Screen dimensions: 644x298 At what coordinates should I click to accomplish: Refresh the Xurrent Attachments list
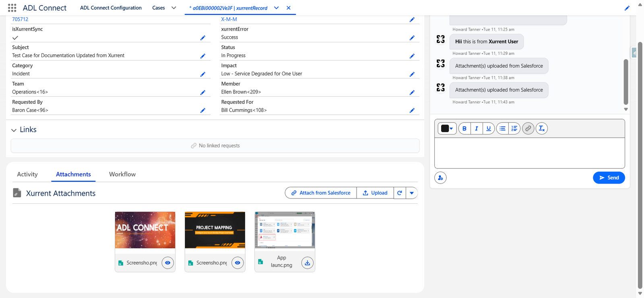click(x=400, y=193)
